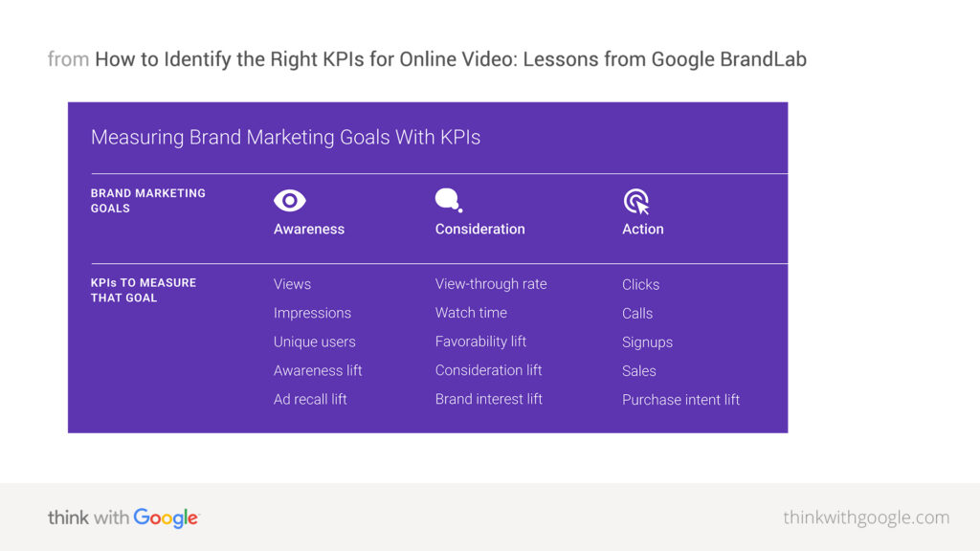Viewport: 980px width, 551px height.
Task: Click the 'Signups' KPI entry
Action: point(647,342)
